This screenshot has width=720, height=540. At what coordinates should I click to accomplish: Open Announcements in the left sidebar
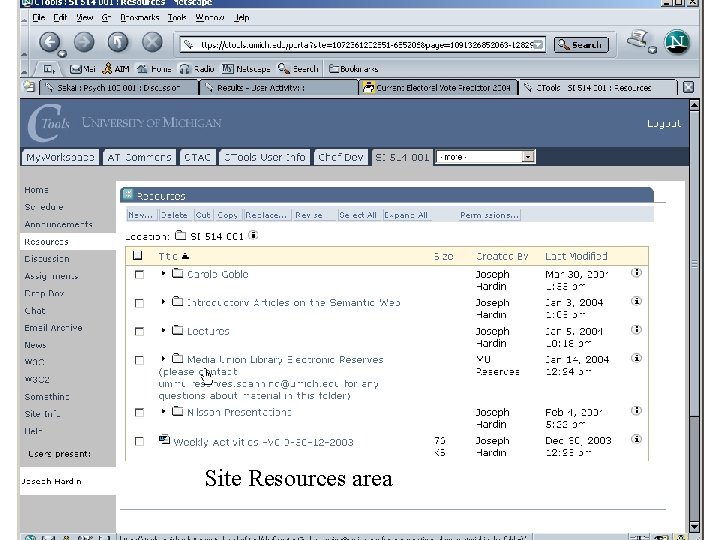click(x=58, y=225)
